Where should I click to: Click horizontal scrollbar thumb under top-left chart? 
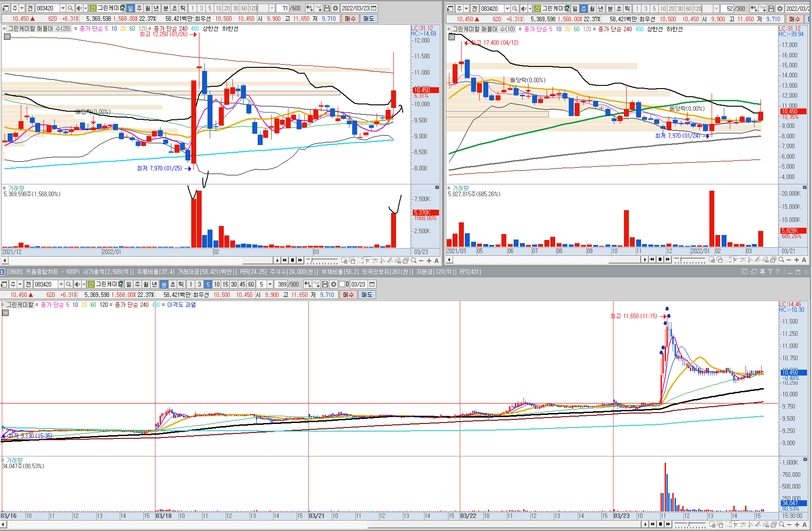point(258,261)
